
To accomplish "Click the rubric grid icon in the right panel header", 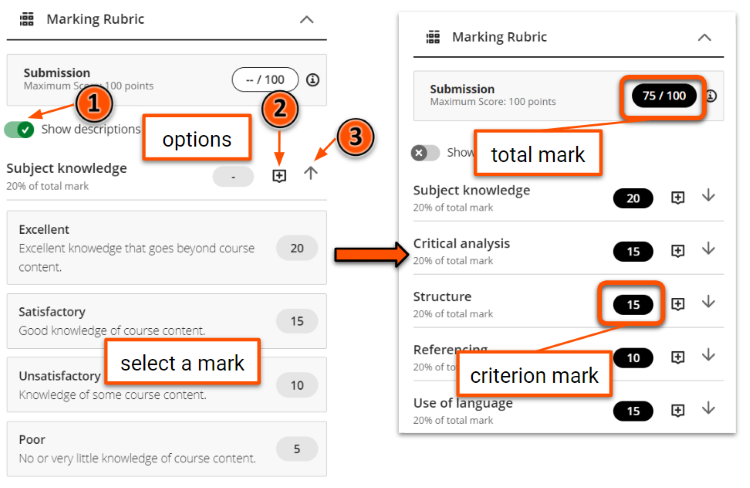I will (x=433, y=37).
